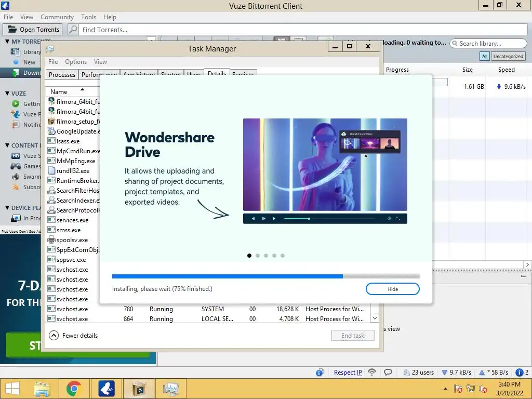Click the Vuze torrent list scroll-right arrow
The height and width of the screenshot is (399, 532).
(527, 264)
